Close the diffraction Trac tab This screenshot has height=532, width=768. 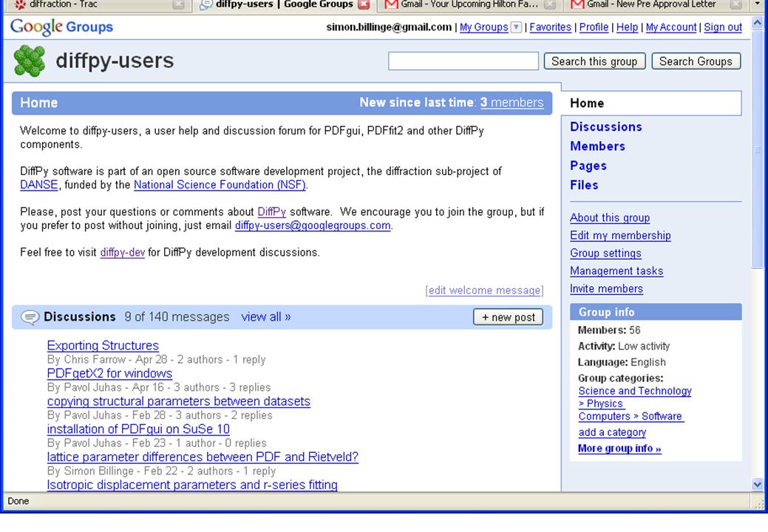[178, 4]
